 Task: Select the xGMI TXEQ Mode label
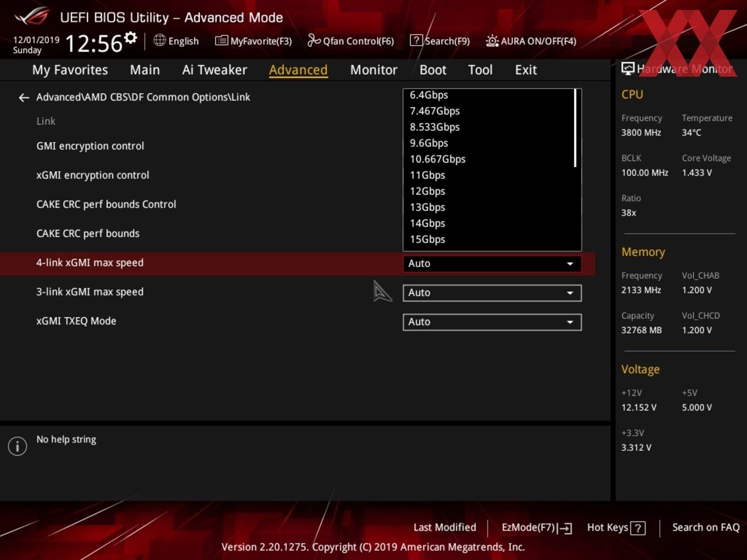point(76,321)
